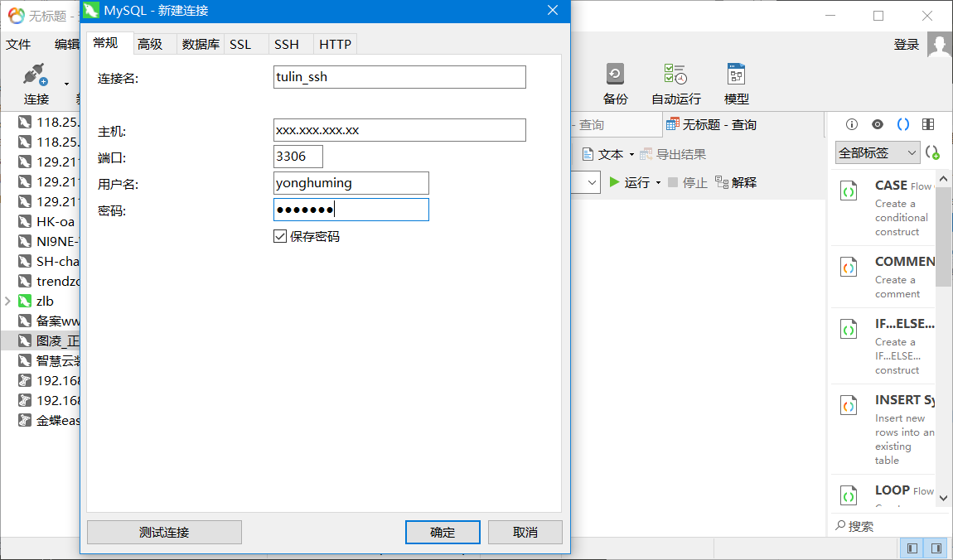Switch to the SSH tab
The height and width of the screenshot is (560, 953).
click(x=286, y=45)
